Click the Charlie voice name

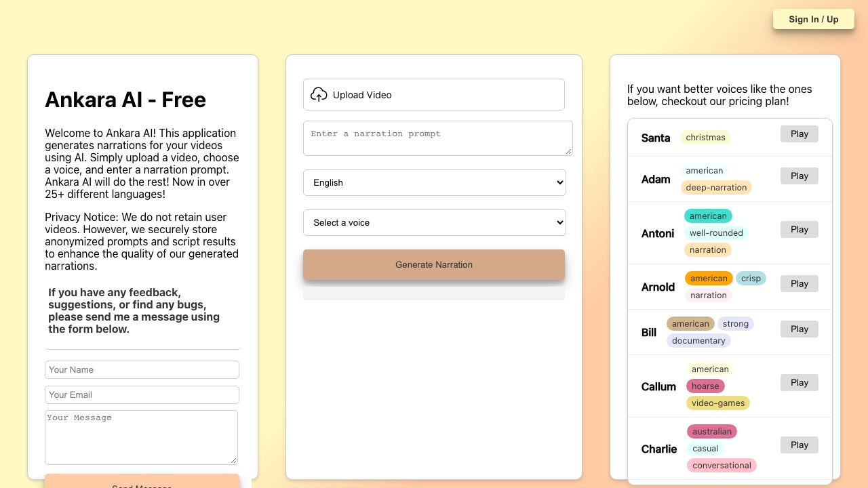pos(659,449)
